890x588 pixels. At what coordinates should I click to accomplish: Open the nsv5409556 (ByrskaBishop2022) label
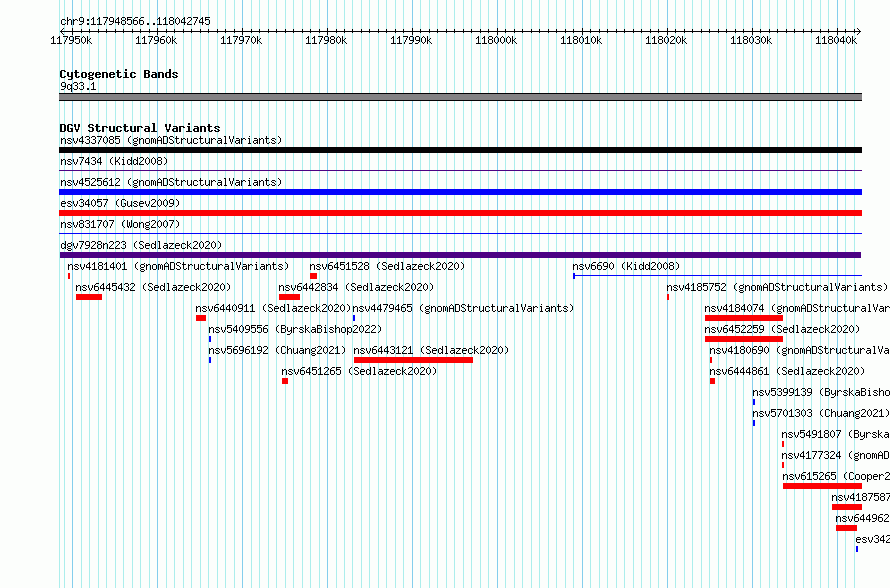(x=295, y=329)
